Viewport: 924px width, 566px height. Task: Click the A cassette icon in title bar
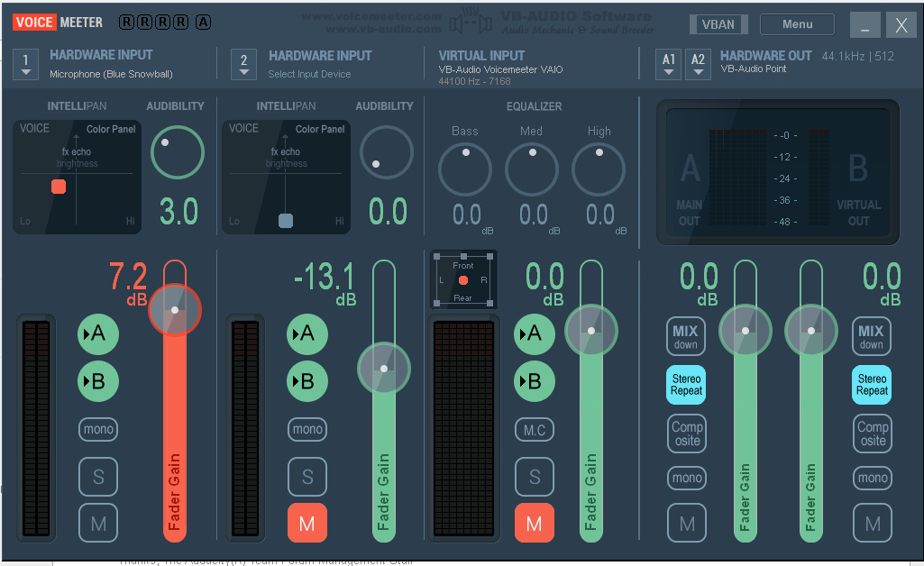tap(204, 23)
